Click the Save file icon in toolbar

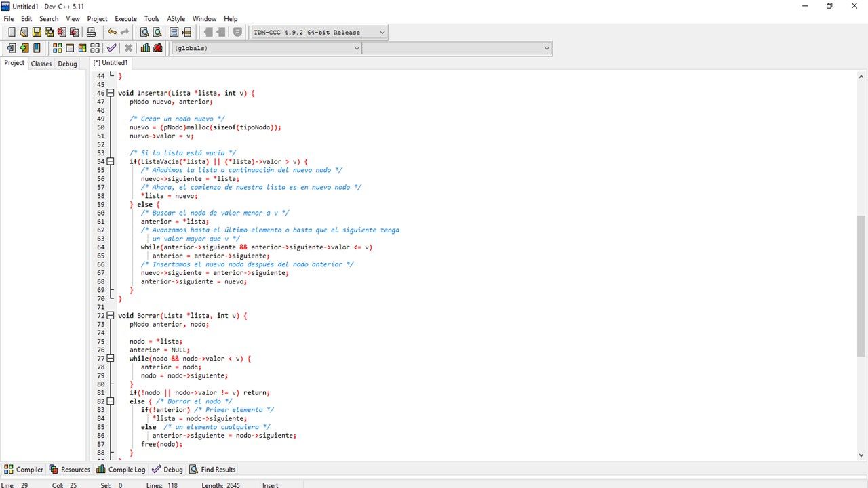click(x=37, y=32)
